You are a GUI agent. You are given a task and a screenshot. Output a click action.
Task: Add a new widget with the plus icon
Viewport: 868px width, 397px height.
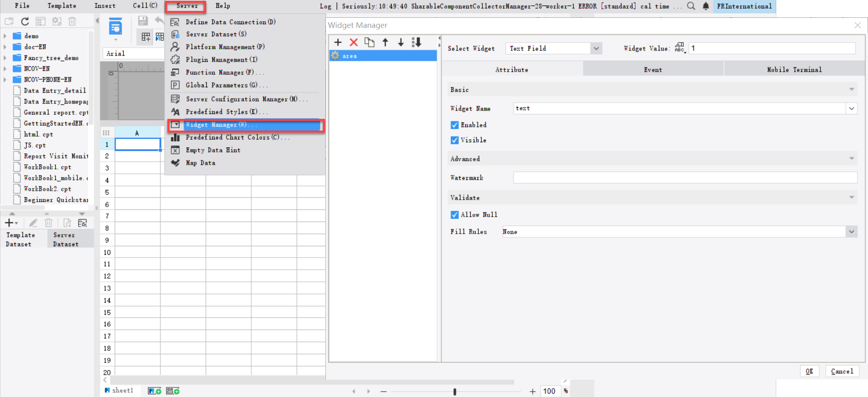[338, 42]
